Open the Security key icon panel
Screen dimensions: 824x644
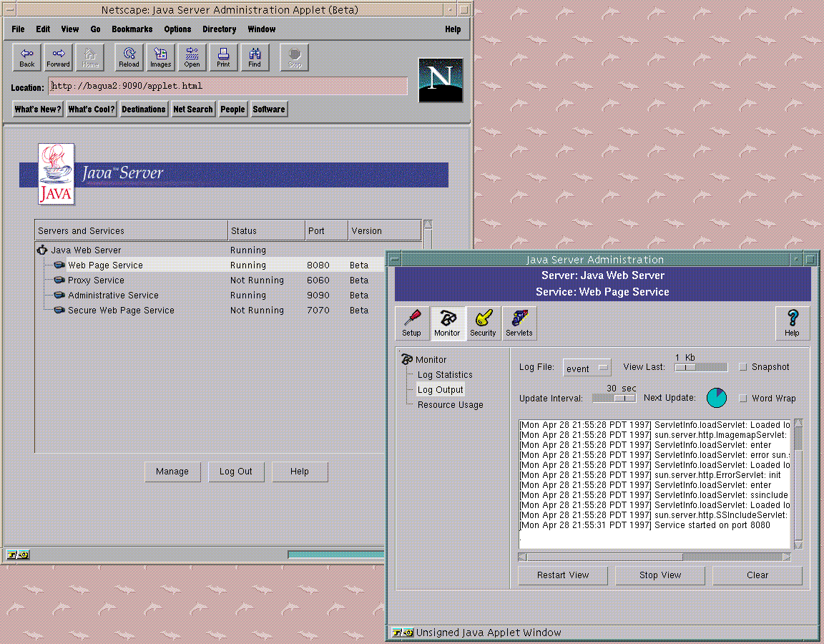pos(483,323)
